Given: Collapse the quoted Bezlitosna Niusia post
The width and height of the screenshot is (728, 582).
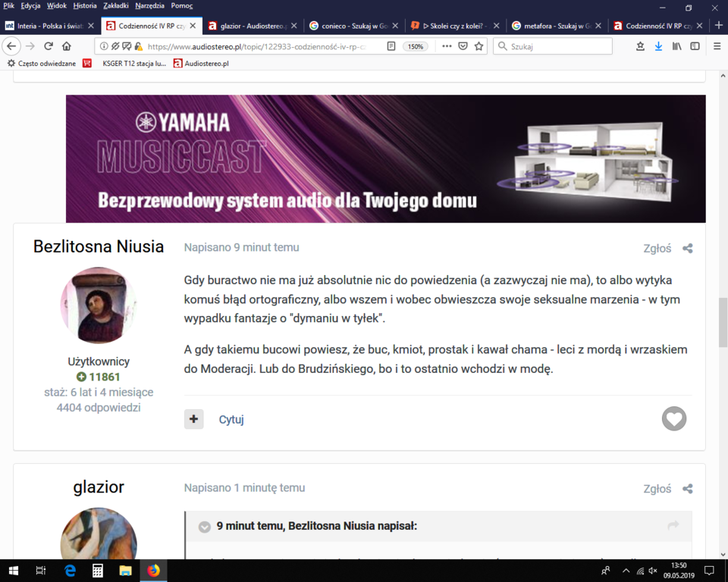Looking at the screenshot, I should [x=204, y=527].
